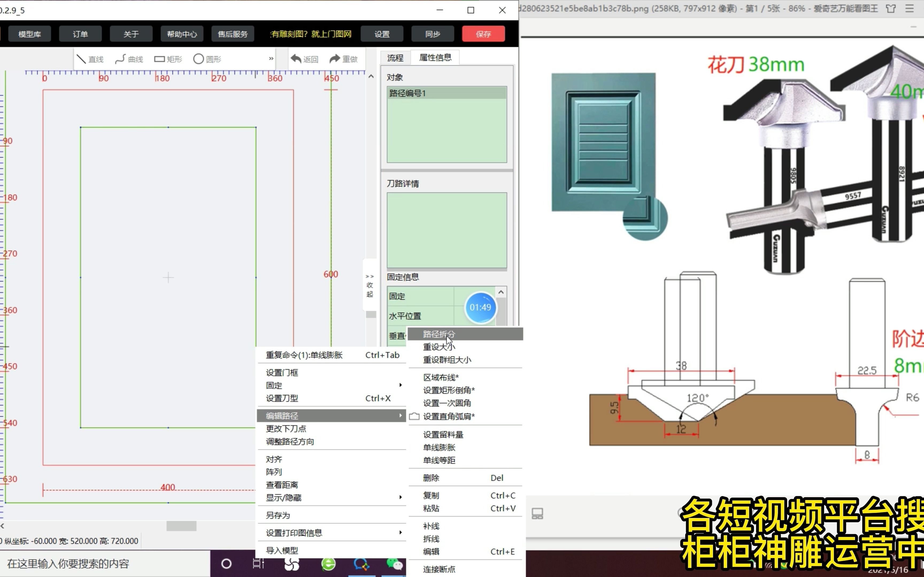This screenshot has width=924, height=577.
Task: Expand the toolbar overflow chevron
Action: coord(271,59)
